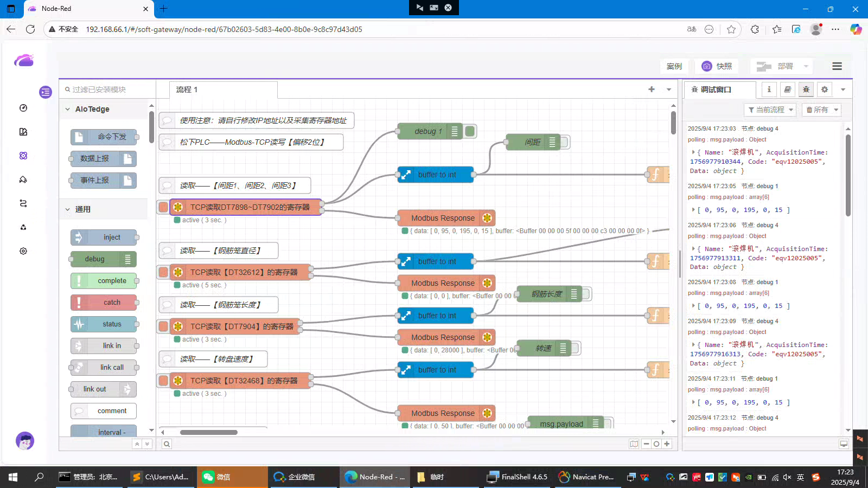Open the flow list dropdown arrow

pos(669,89)
